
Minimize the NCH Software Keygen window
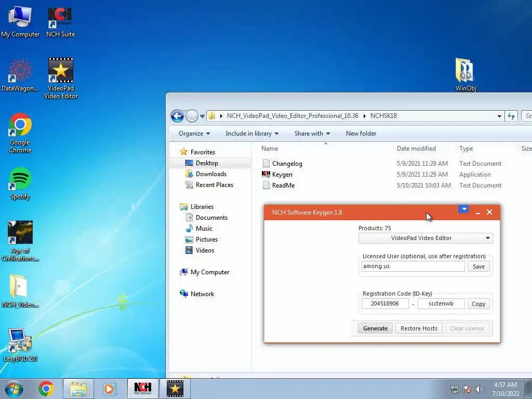pyautogui.click(x=478, y=212)
